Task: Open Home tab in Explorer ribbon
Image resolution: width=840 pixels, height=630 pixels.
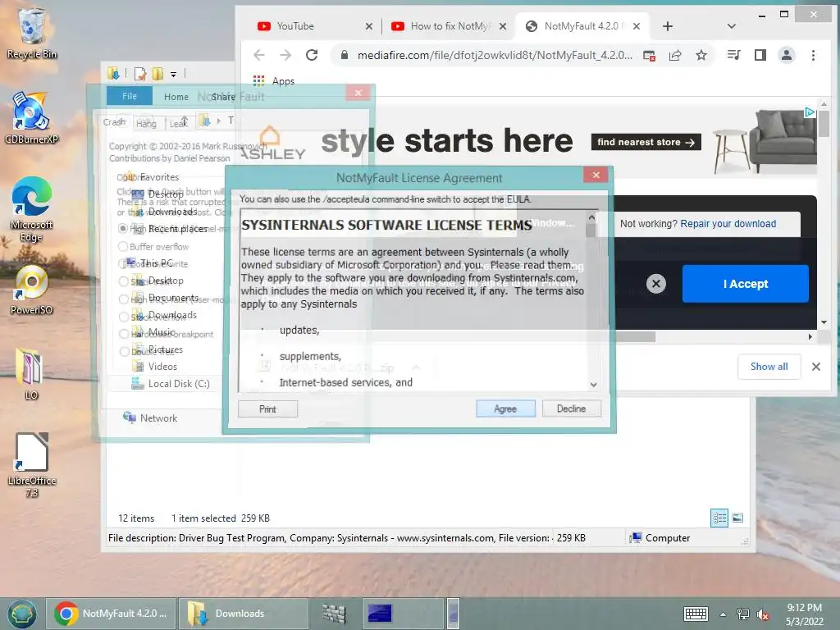Action: point(176,97)
